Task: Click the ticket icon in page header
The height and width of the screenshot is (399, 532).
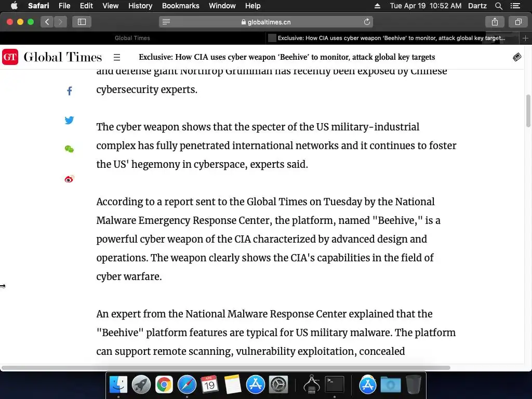Action: coord(517,57)
